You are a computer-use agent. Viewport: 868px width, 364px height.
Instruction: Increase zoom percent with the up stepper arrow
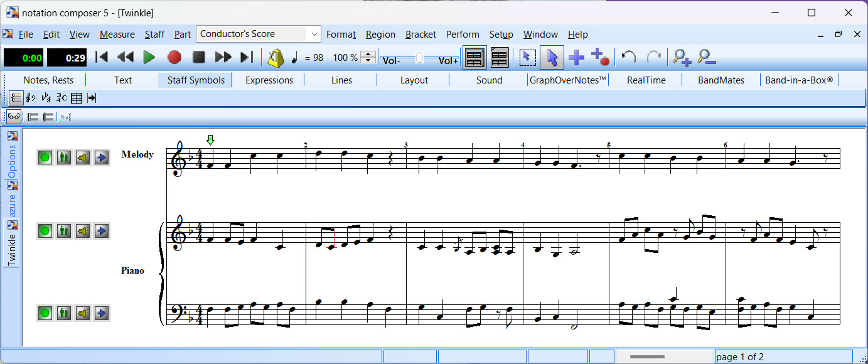[x=369, y=54]
